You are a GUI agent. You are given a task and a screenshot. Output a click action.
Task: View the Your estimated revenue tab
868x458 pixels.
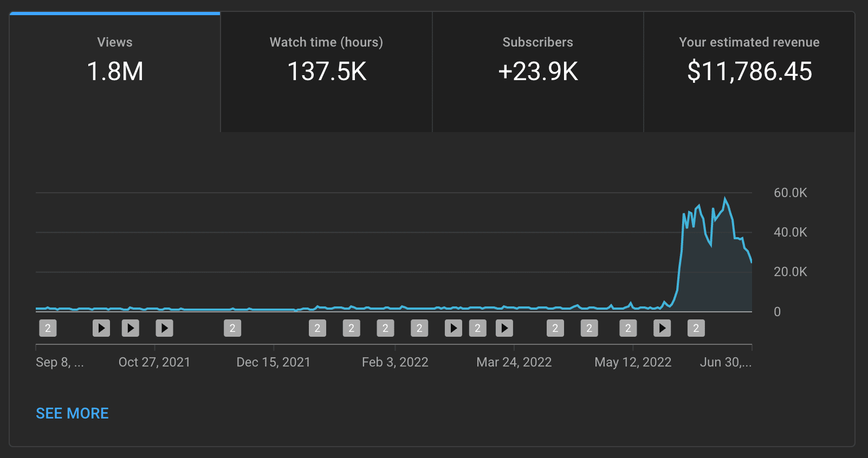point(748,60)
